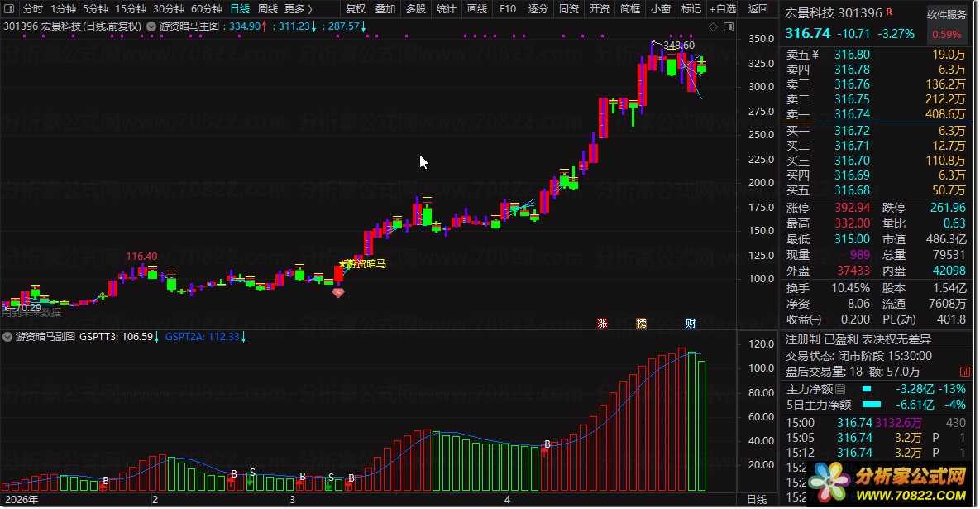Open the 画线 drawing tools
The height and width of the screenshot is (509, 980).
pyautogui.click(x=477, y=9)
